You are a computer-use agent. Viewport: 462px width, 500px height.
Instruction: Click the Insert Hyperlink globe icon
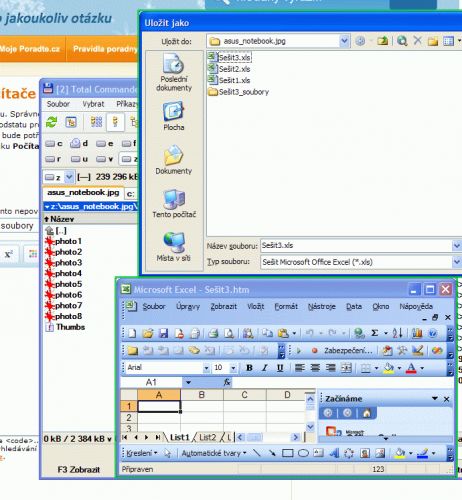(359, 333)
